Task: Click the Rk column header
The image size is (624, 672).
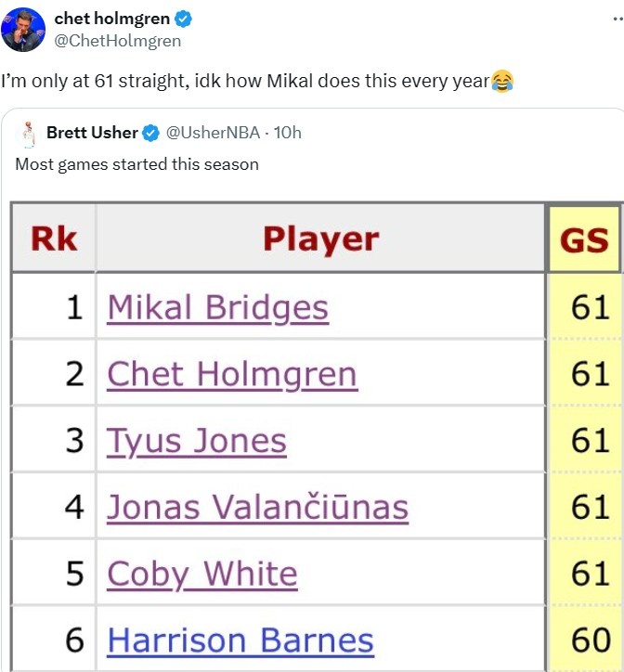Action: 54,239
